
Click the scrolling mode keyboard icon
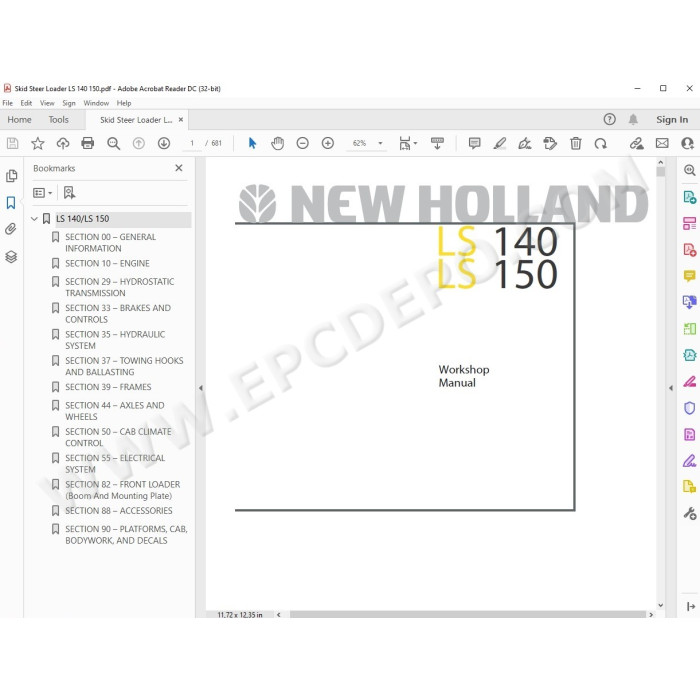tap(437, 143)
